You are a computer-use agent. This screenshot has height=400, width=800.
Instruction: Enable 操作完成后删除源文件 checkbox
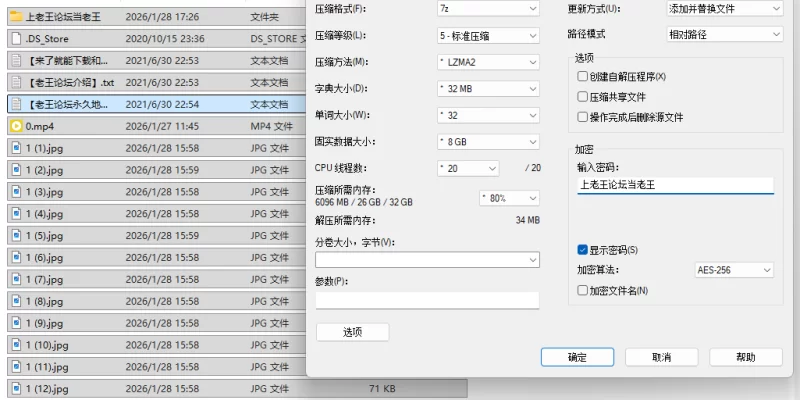[x=582, y=117]
